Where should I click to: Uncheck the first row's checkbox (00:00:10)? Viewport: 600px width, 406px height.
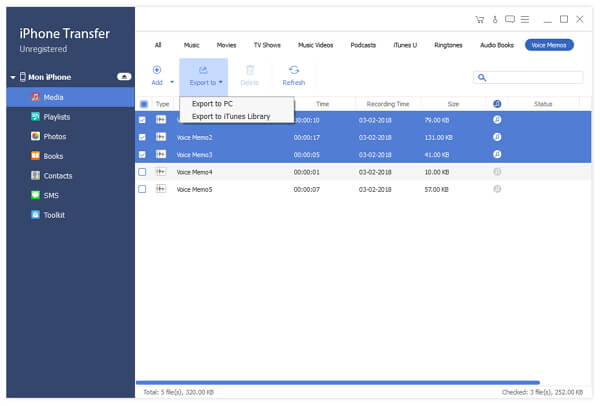pos(142,120)
